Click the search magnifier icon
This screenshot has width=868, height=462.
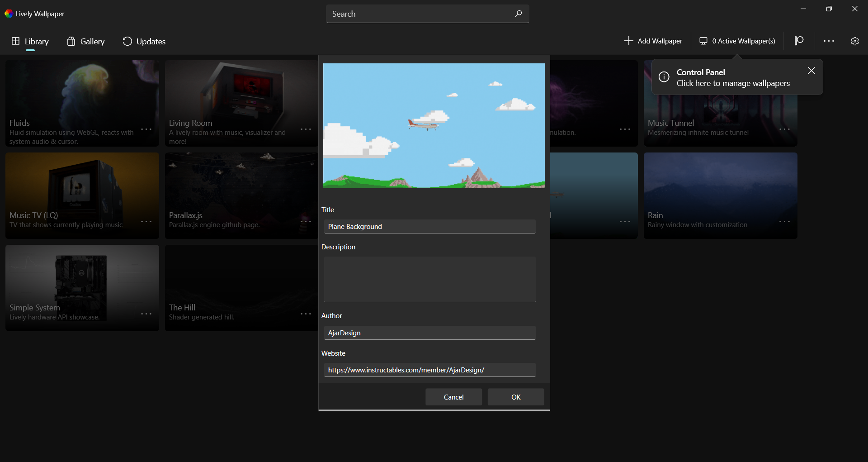[x=518, y=14]
